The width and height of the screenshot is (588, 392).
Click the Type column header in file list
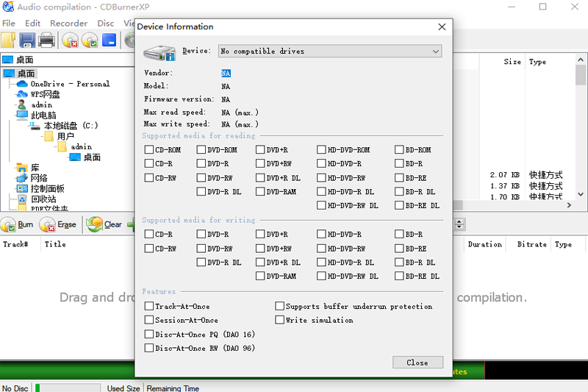point(537,62)
